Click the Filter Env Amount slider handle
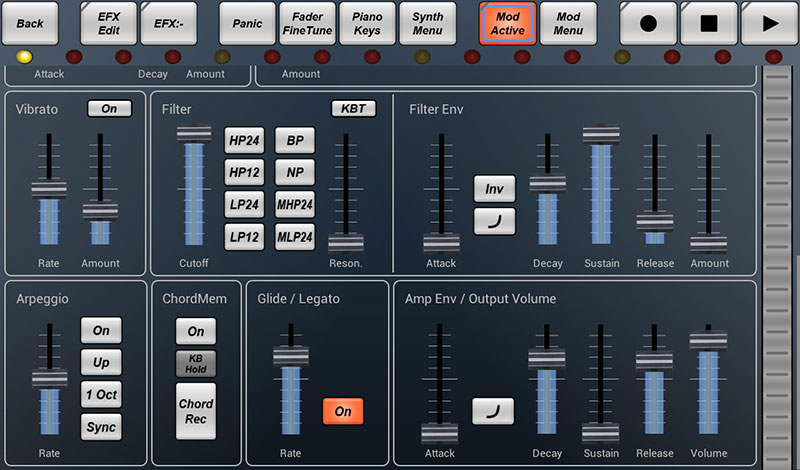Viewport: 800px width, 470px height. coord(709,243)
